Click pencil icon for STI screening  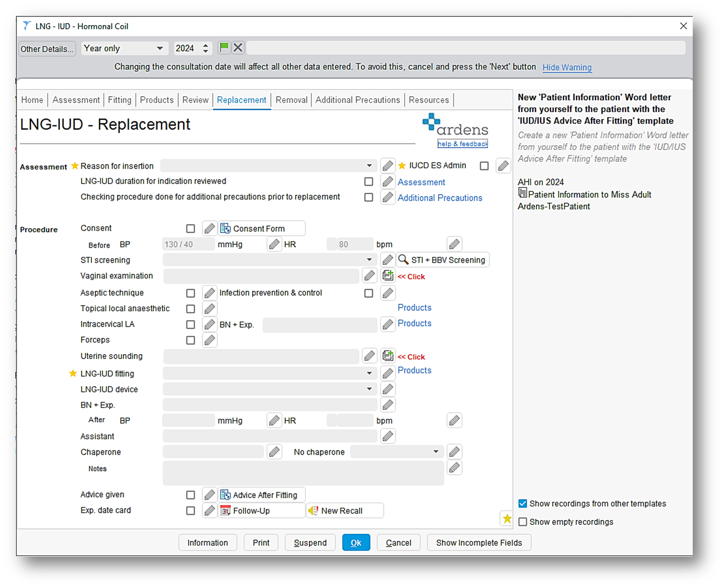[388, 260]
